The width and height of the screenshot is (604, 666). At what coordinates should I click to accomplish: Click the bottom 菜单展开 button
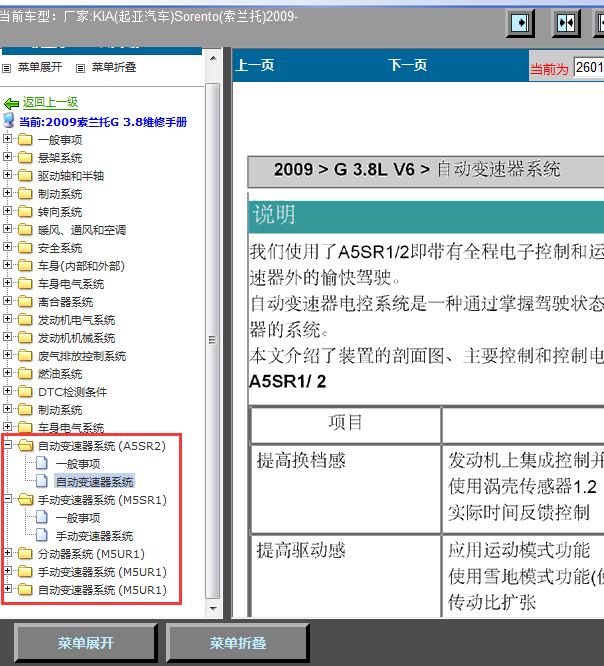coord(86,643)
